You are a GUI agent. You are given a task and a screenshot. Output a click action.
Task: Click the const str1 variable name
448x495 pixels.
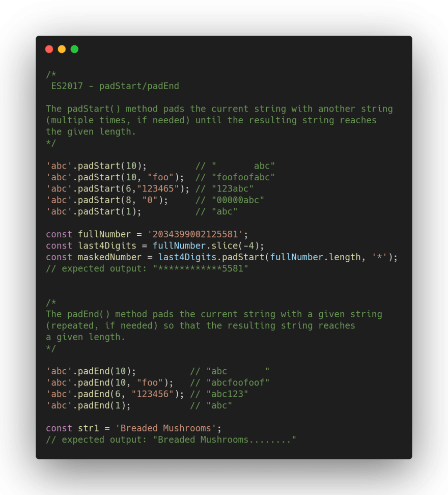[89, 428]
